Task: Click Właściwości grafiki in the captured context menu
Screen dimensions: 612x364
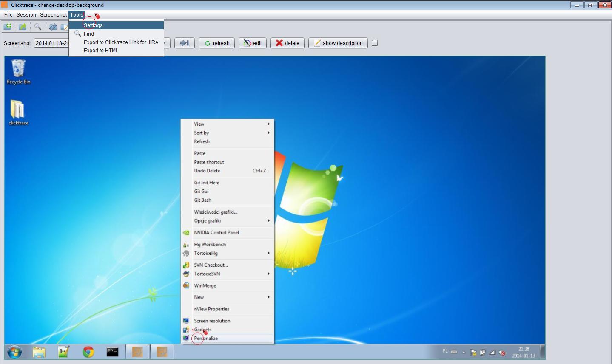Action: [227, 212]
